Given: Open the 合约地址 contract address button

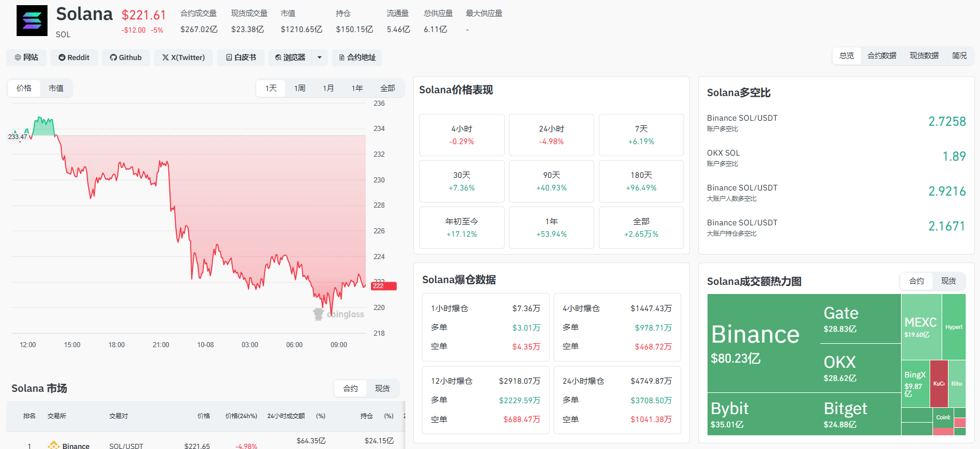Looking at the screenshot, I should [x=357, y=57].
